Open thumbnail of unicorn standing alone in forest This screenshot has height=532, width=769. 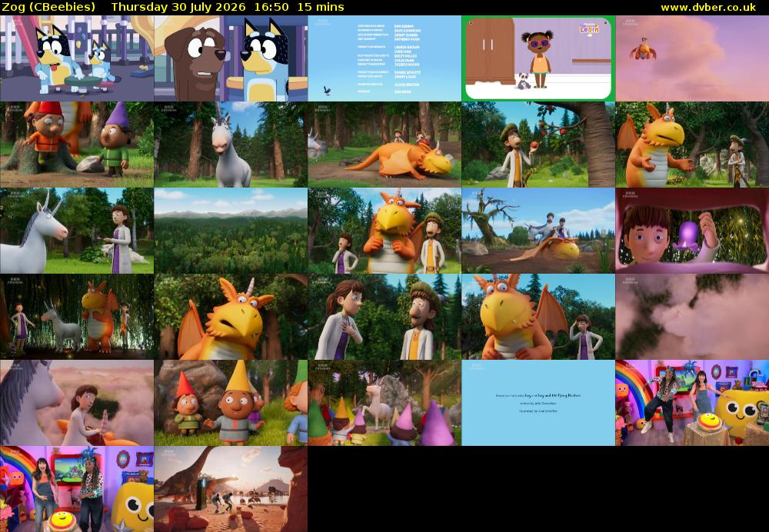pos(231,145)
